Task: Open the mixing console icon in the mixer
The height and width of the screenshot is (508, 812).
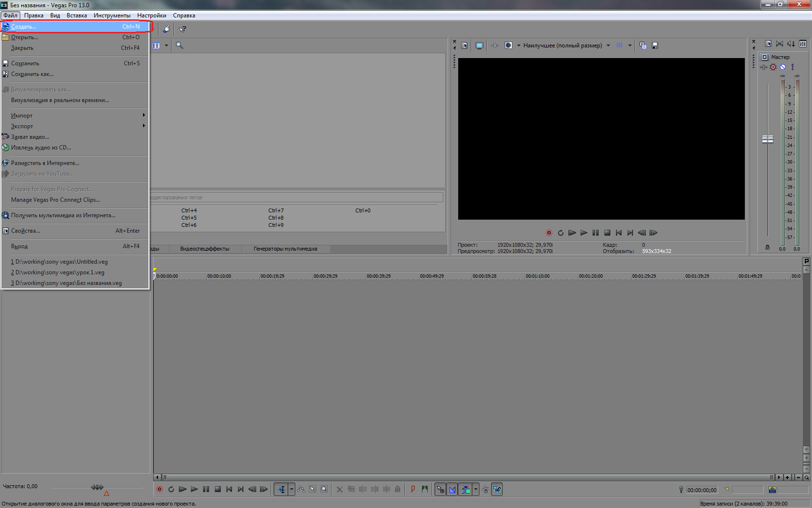Action: pos(803,44)
